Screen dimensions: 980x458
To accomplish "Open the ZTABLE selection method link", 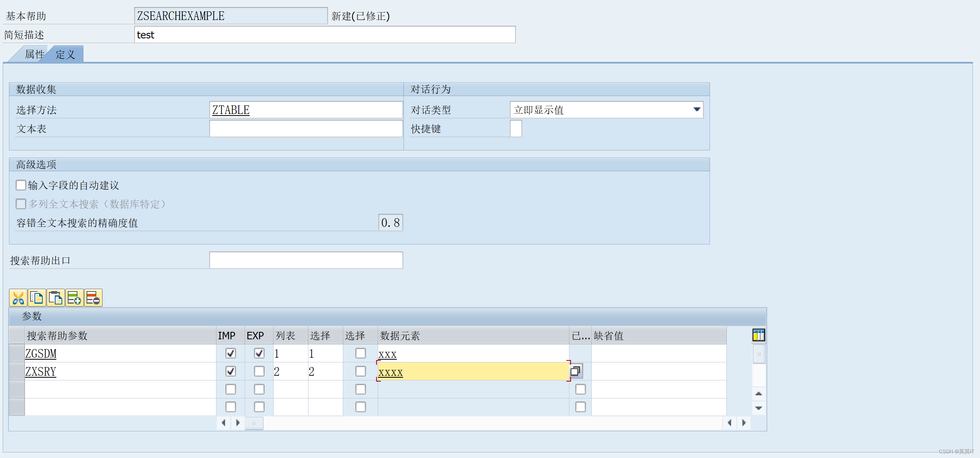I will click(x=231, y=110).
